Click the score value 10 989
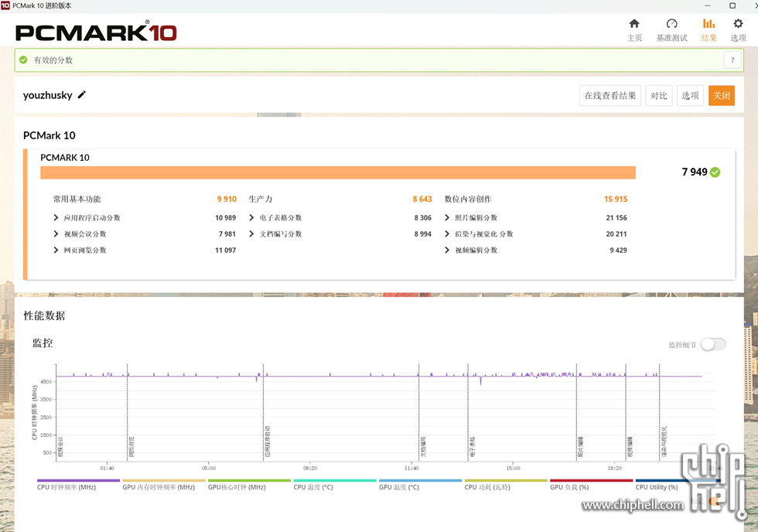This screenshot has width=758, height=532. pyautogui.click(x=225, y=218)
